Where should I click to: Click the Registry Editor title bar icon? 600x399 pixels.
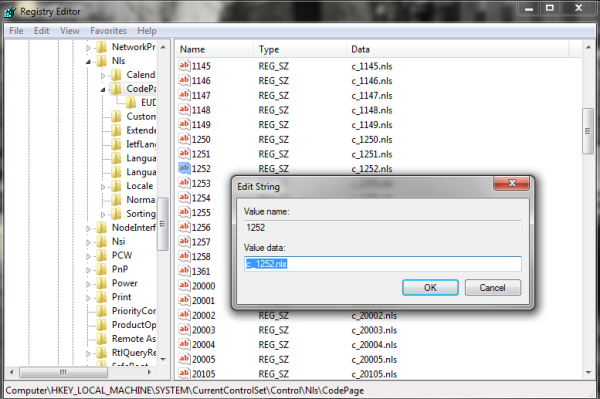pos(10,12)
